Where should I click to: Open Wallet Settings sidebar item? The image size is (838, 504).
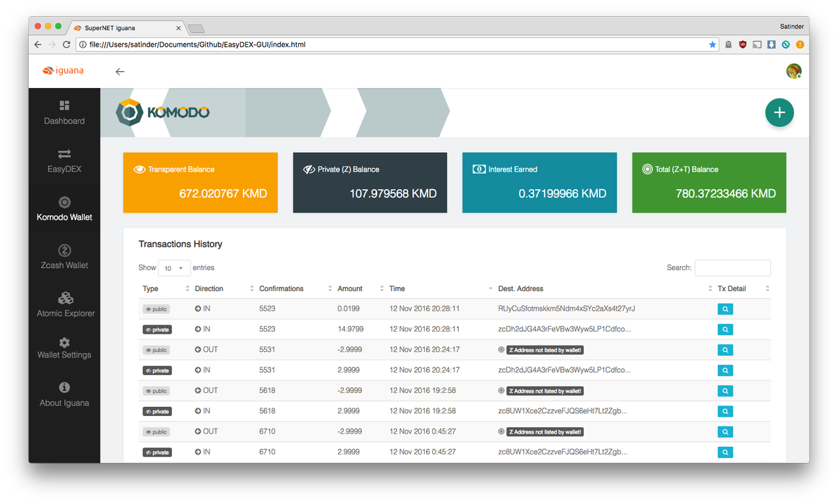coord(64,347)
